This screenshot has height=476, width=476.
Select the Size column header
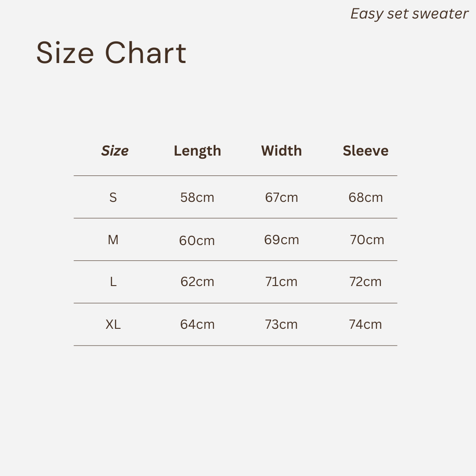(x=115, y=151)
